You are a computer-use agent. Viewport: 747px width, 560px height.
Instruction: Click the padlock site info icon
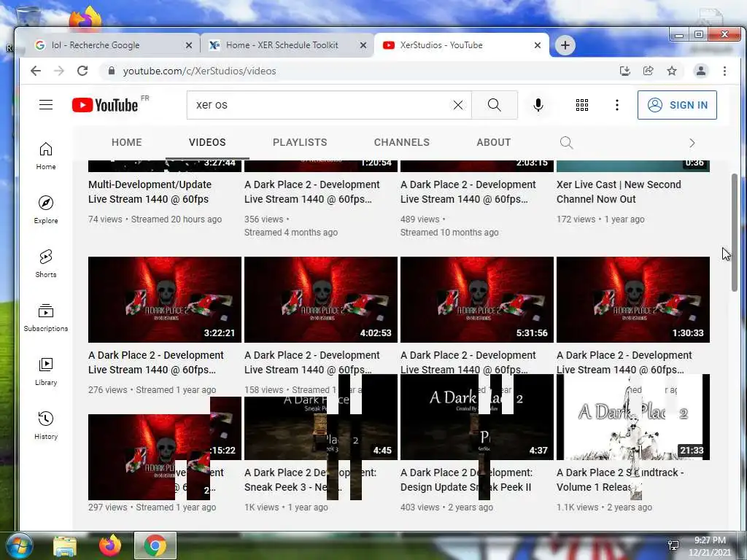112,71
